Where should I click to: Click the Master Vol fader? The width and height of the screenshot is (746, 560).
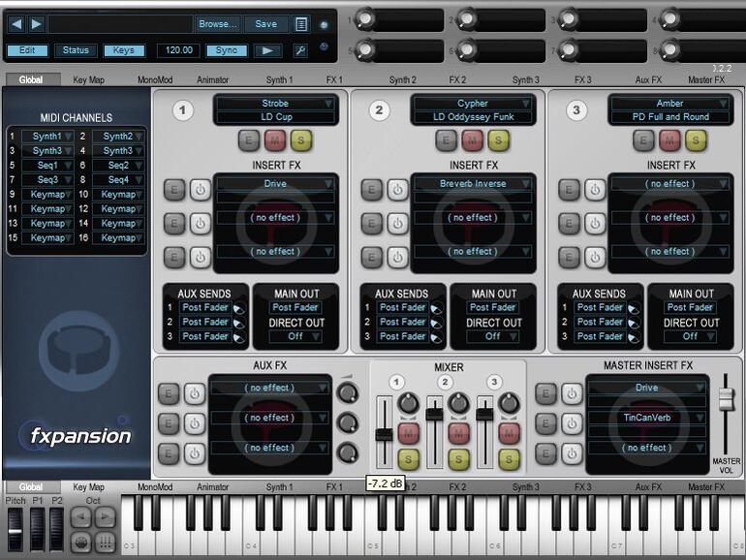[725, 399]
